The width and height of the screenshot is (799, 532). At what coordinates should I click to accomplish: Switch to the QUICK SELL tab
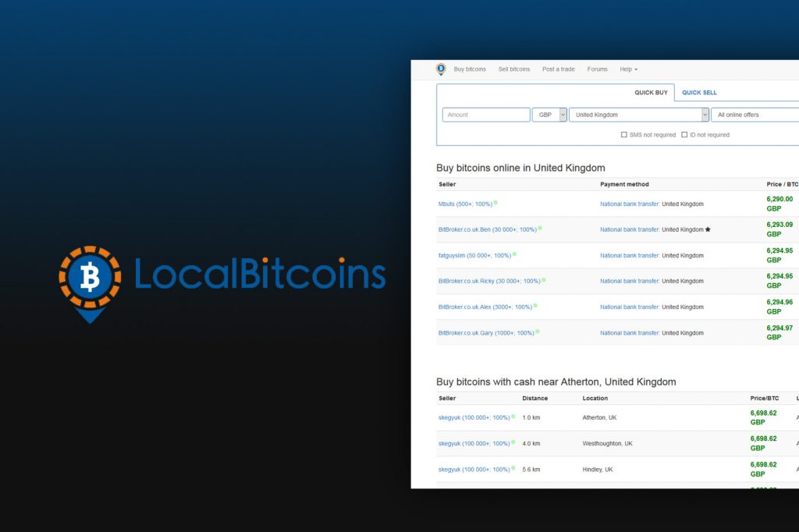pyautogui.click(x=698, y=92)
